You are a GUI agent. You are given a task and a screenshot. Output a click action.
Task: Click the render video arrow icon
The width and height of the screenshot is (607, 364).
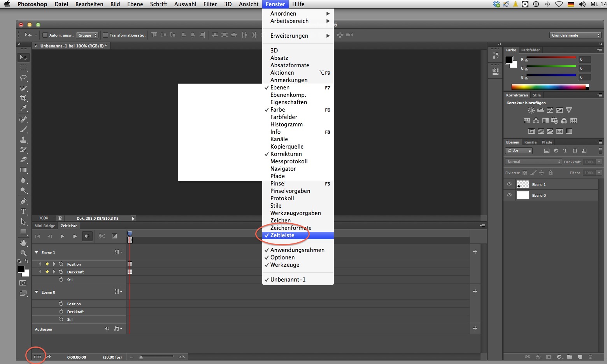[49, 357]
